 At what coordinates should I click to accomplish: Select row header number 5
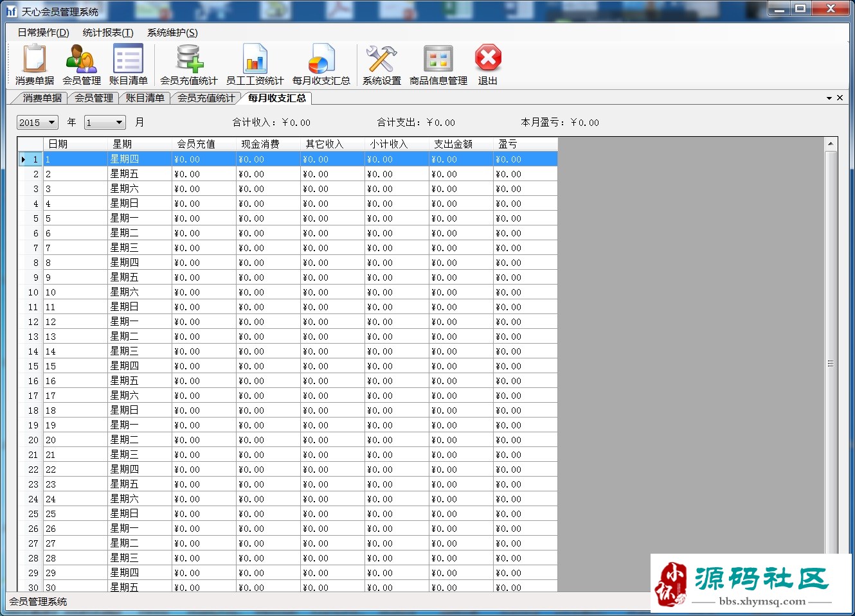[x=30, y=218]
